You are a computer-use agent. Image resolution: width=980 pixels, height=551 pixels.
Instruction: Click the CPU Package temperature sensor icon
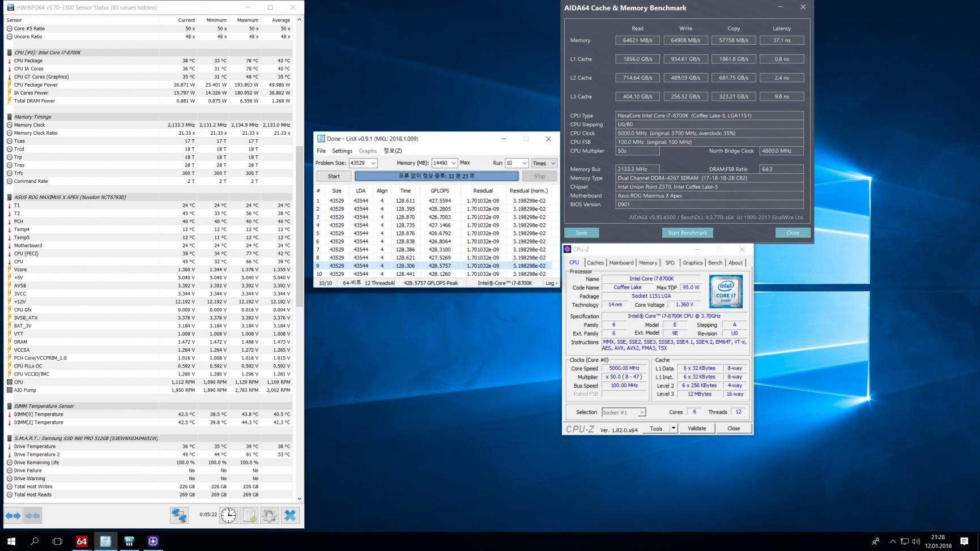click(x=10, y=61)
